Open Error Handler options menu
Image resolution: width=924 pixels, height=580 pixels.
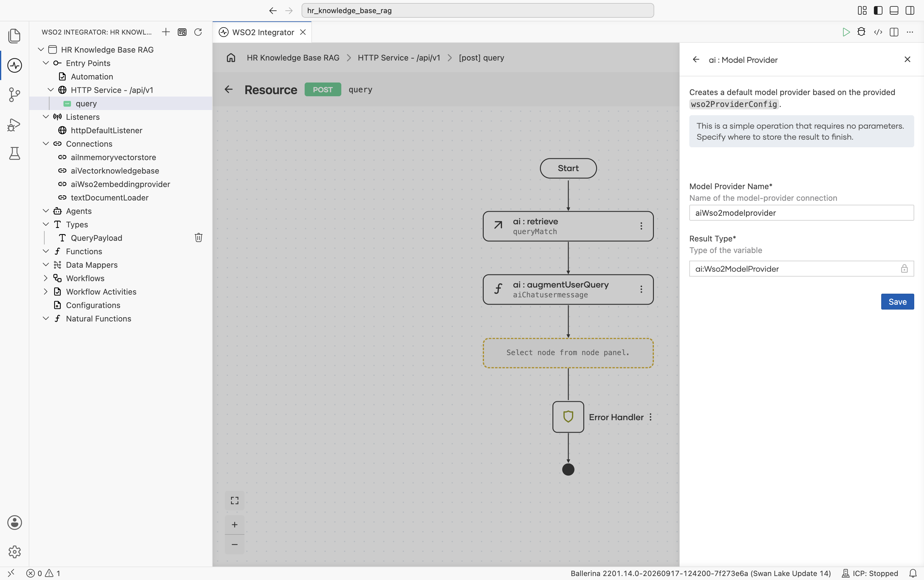coord(651,417)
